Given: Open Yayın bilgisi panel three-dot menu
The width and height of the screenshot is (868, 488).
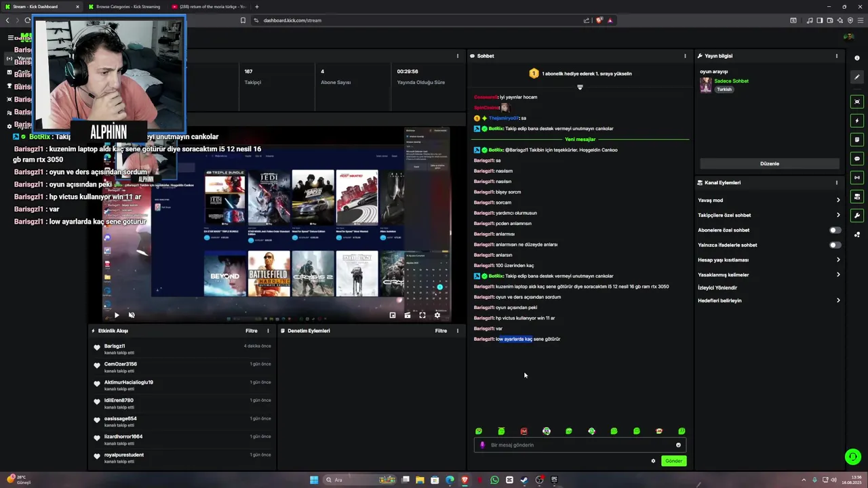Looking at the screenshot, I should 837,56.
